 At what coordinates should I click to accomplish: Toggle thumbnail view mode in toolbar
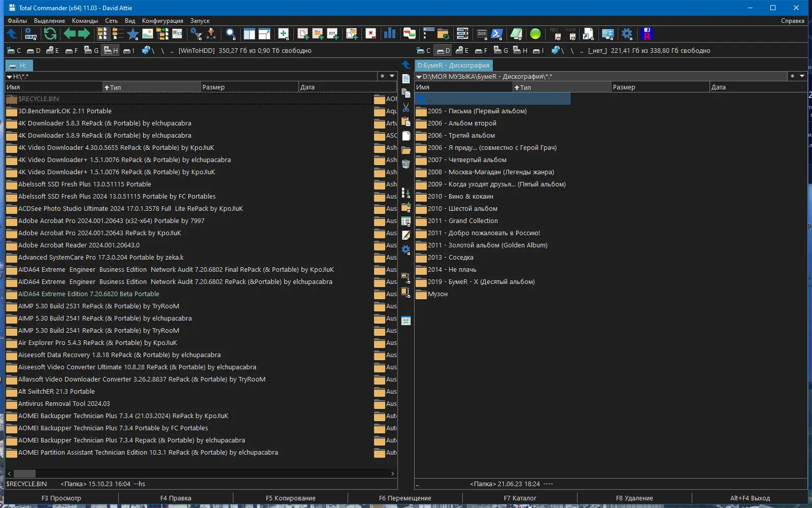click(x=148, y=34)
